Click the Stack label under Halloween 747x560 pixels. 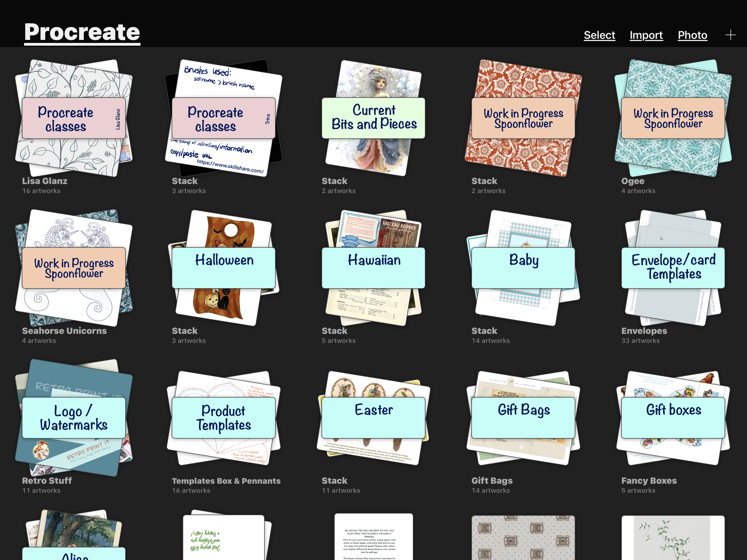point(184,331)
